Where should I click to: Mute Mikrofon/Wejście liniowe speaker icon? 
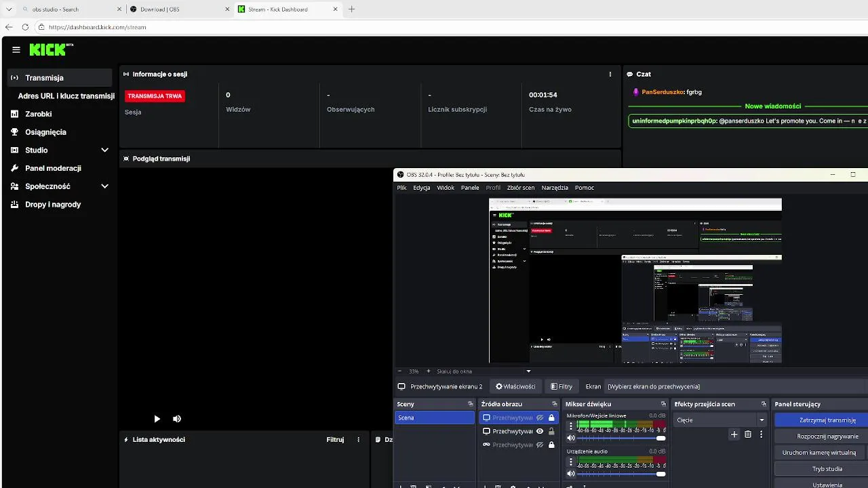571,438
